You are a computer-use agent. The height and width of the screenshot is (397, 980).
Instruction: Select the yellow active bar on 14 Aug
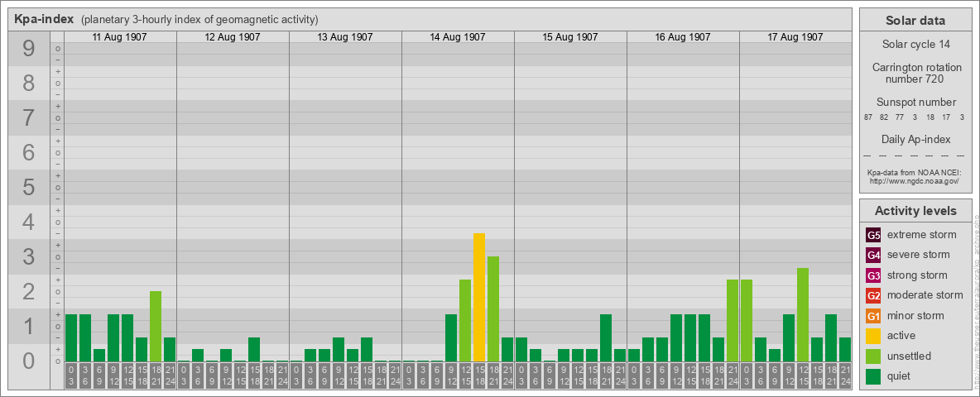(479, 297)
